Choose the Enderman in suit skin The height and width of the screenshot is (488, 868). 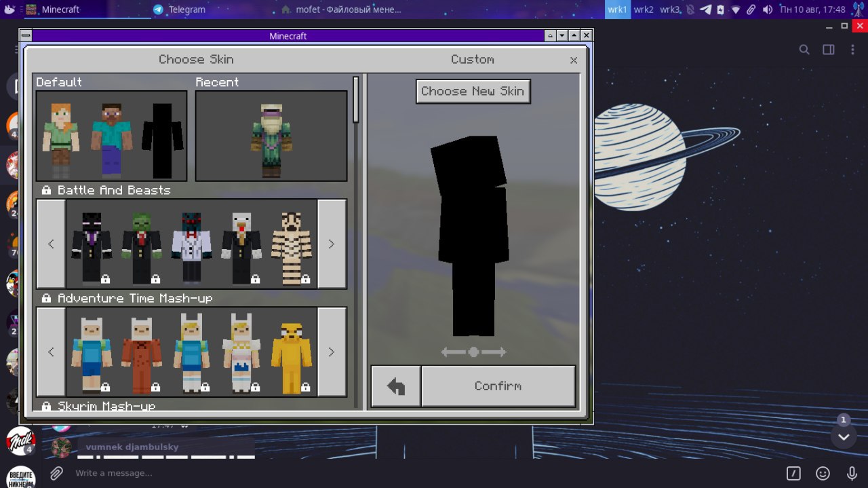coord(92,248)
